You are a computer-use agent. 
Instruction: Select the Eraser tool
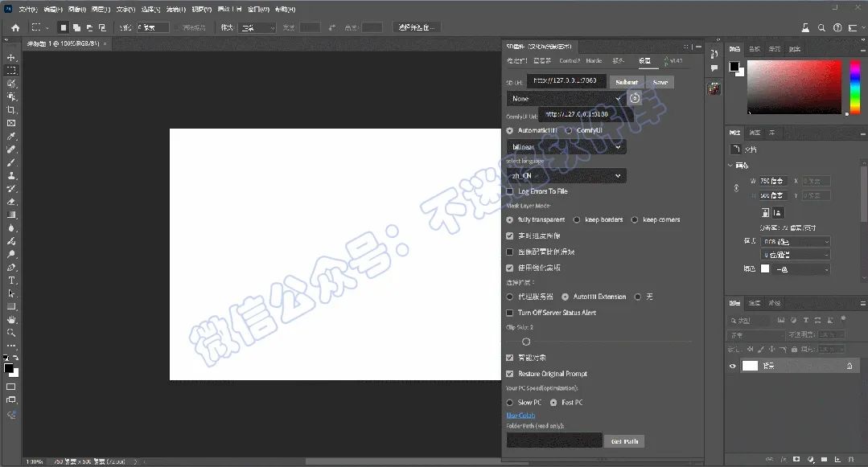click(x=11, y=202)
